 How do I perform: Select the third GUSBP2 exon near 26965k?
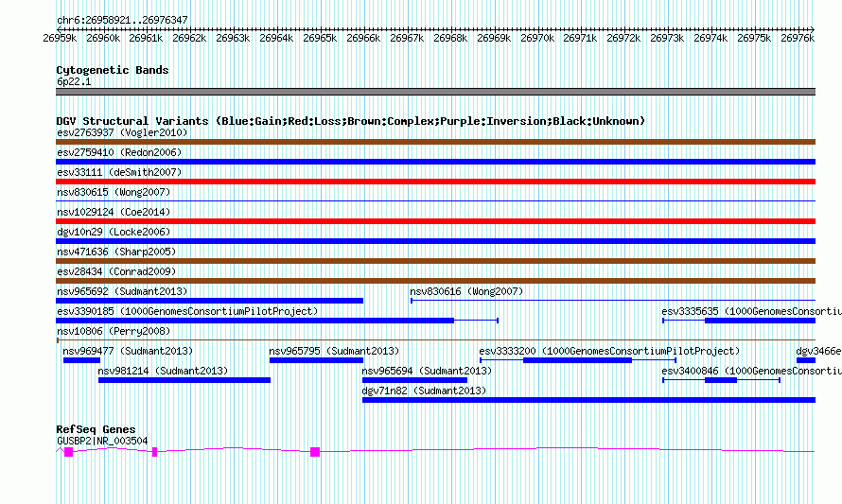[315, 452]
